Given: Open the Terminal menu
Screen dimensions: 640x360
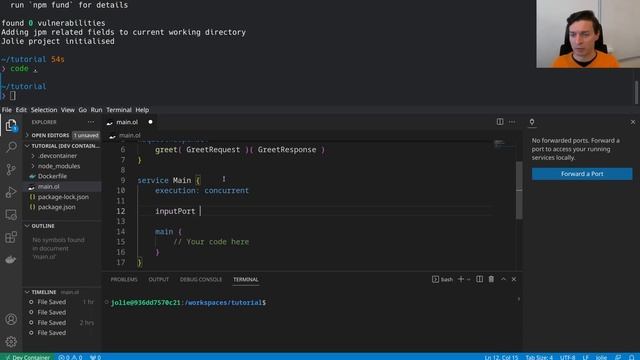Looking at the screenshot, I should click(x=119, y=110).
